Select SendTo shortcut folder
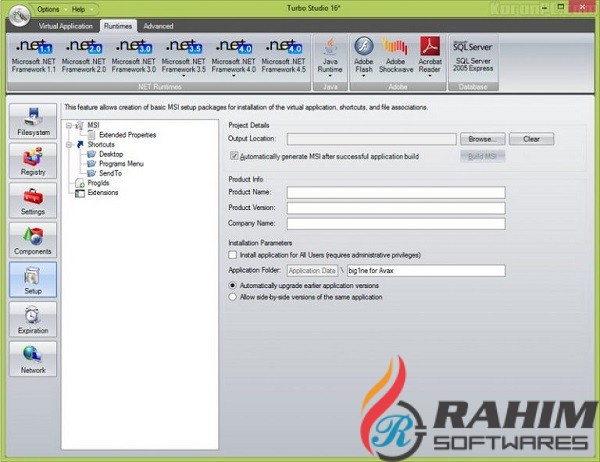The width and height of the screenshot is (600, 462). point(111,173)
